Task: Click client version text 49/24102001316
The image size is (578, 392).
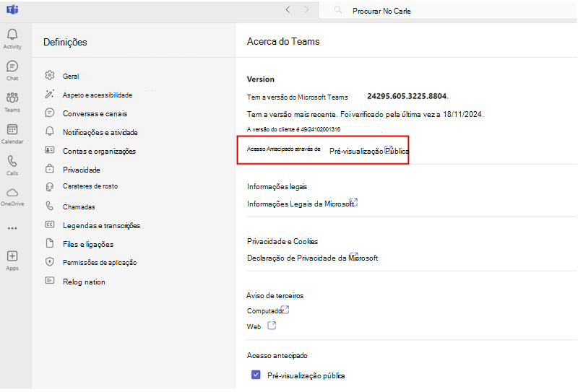Action: pos(320,129)
